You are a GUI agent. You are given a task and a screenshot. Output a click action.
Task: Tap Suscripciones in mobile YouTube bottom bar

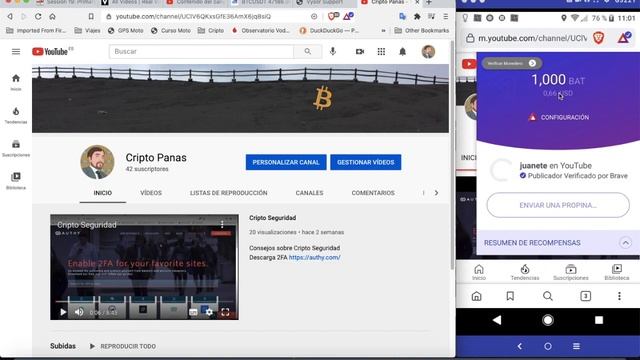pos(571,272)
